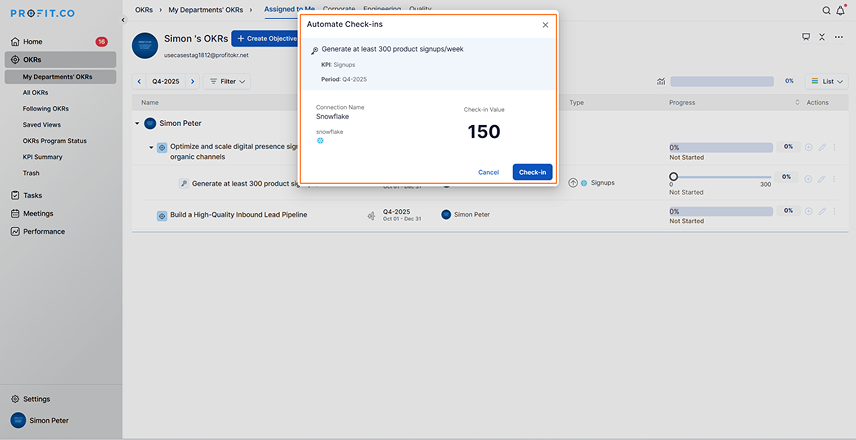This screenshot has height=440, width=856.
Task: Click progress bar of Optimize and scale objective
Action: coord(721,147)
